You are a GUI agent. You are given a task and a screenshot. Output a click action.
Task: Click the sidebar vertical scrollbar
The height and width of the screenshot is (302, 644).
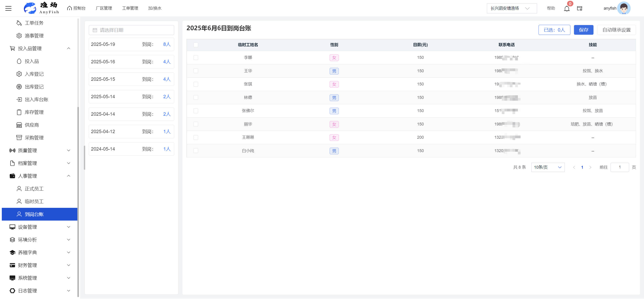[78, 200]
